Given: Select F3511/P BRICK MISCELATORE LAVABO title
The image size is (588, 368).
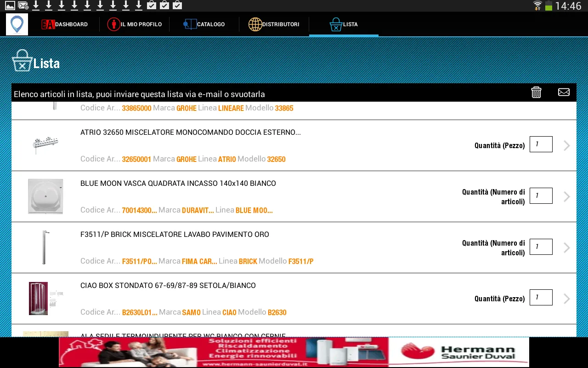Looking at the screenshot, I should click(175, 235).
